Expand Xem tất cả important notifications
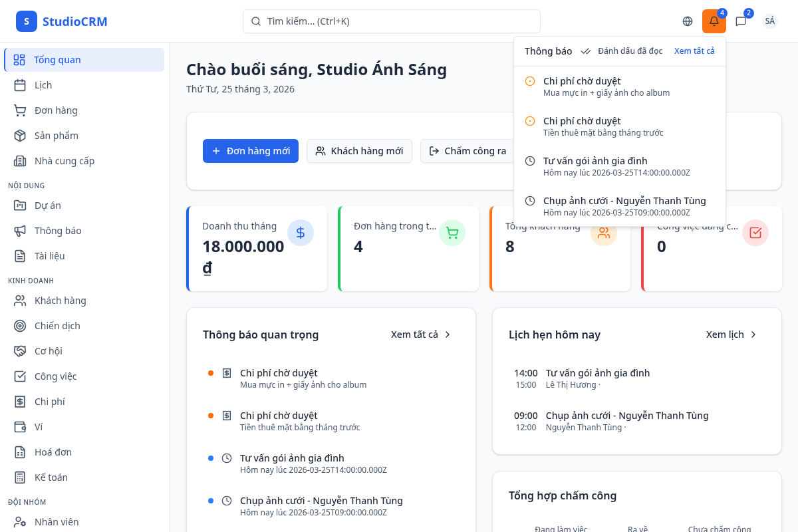The width and height of the screenshot is (798, 532). click(421, 334)
